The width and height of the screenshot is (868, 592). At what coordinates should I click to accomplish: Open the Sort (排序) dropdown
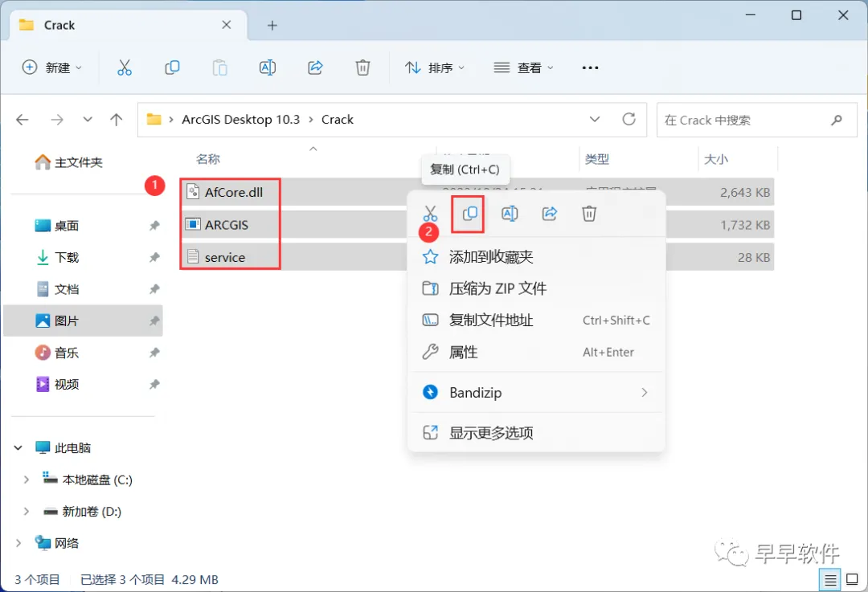point(435,67)
